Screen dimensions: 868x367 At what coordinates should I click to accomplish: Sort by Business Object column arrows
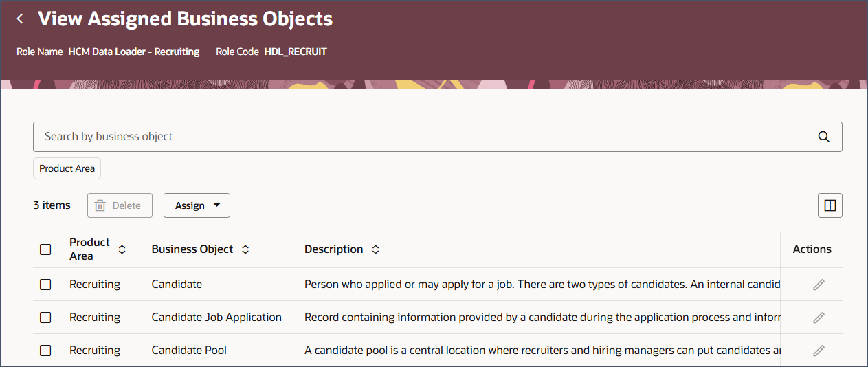pyautogui.click(x=245, y=249)
